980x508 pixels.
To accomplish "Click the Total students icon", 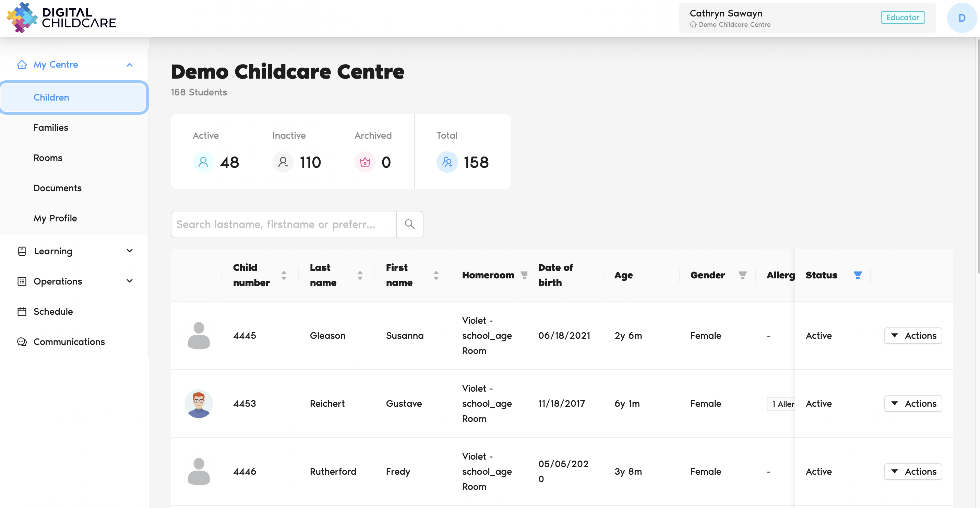I will [447, 162].
